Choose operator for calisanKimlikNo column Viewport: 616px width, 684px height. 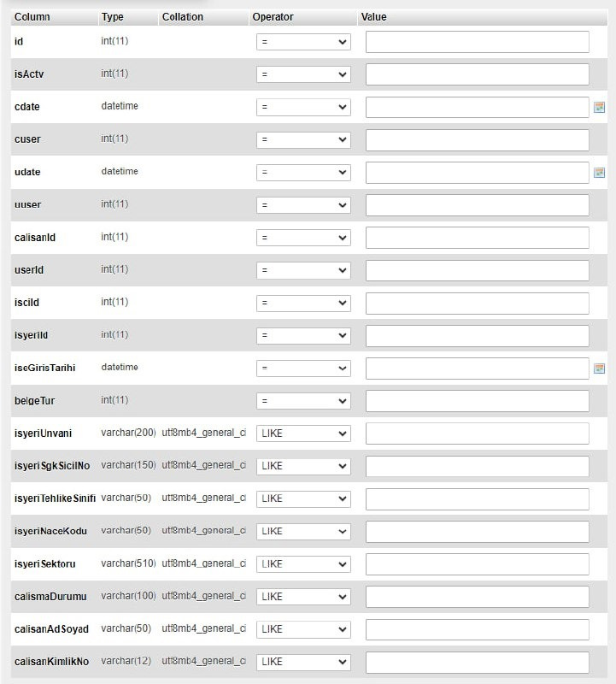tap(303, 662)
